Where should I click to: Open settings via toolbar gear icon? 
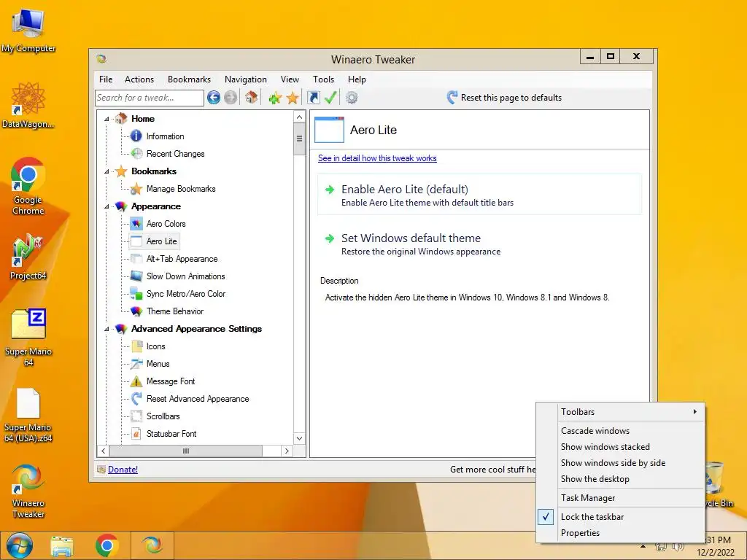click(352, 98)
